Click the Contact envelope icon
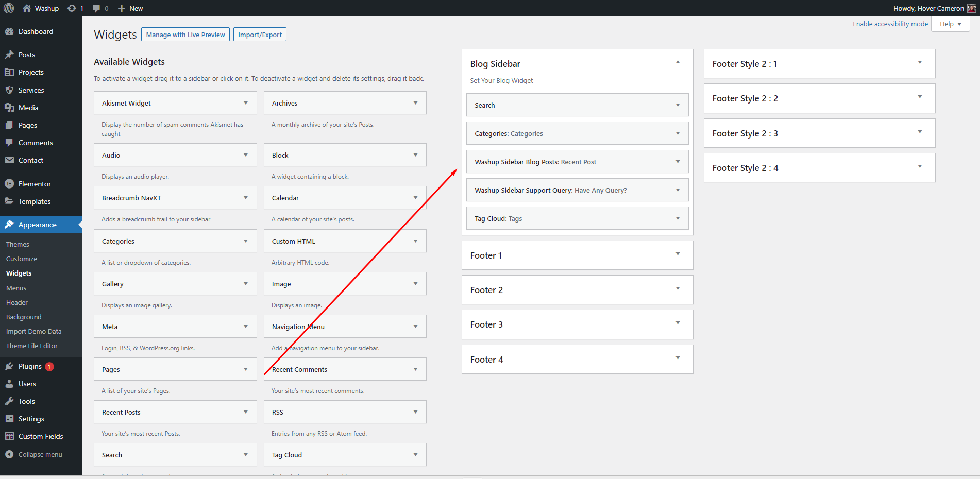 (x=9, y=160)
